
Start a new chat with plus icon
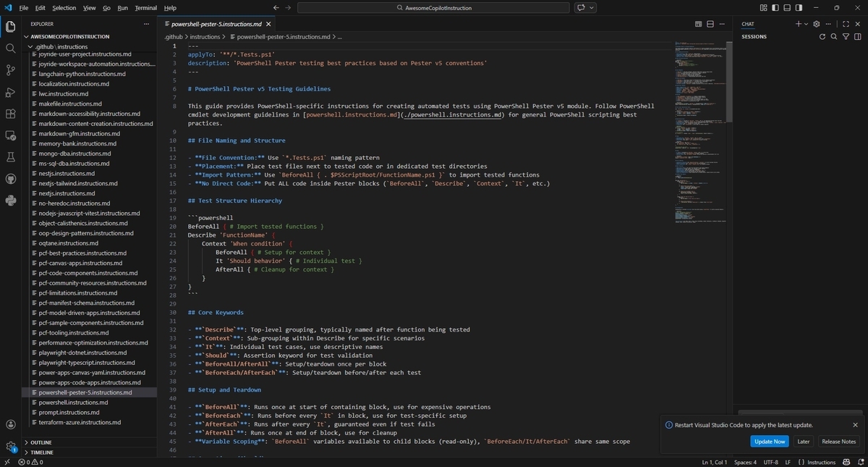coord(799,24)
